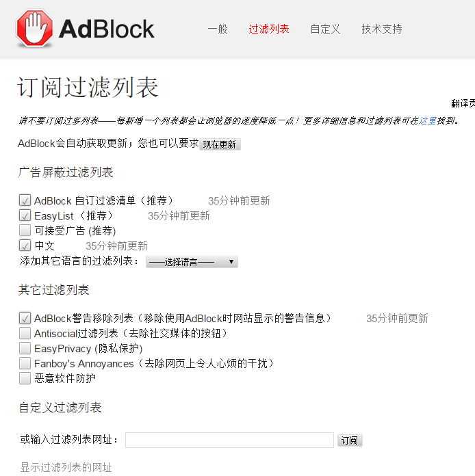475x476 pixels.
Task: Click the AdBlock stop-hand logo icon
Action: coord(34,29)
